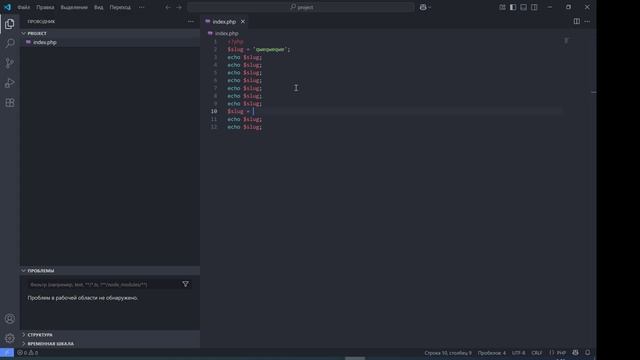640x360 pixels.
Task: Click the index.php breadcrumb
Action: pyautogui.click(x=227, y=33)
